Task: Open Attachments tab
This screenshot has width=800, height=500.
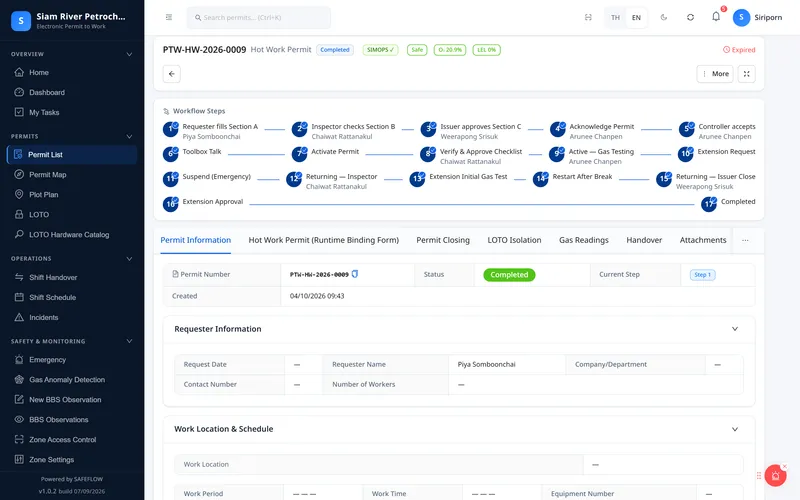Action: click(703, 240)
